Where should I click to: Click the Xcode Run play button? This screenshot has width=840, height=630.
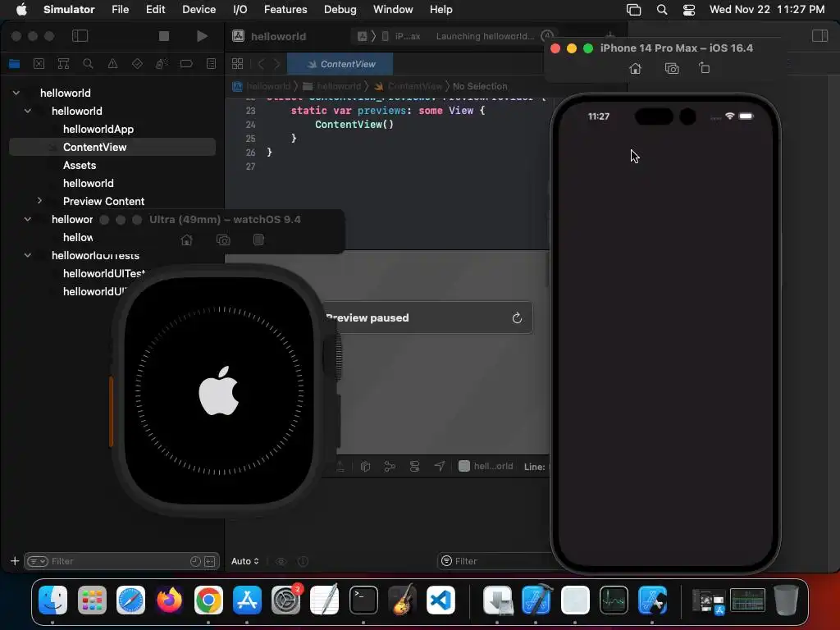point(202,36)
